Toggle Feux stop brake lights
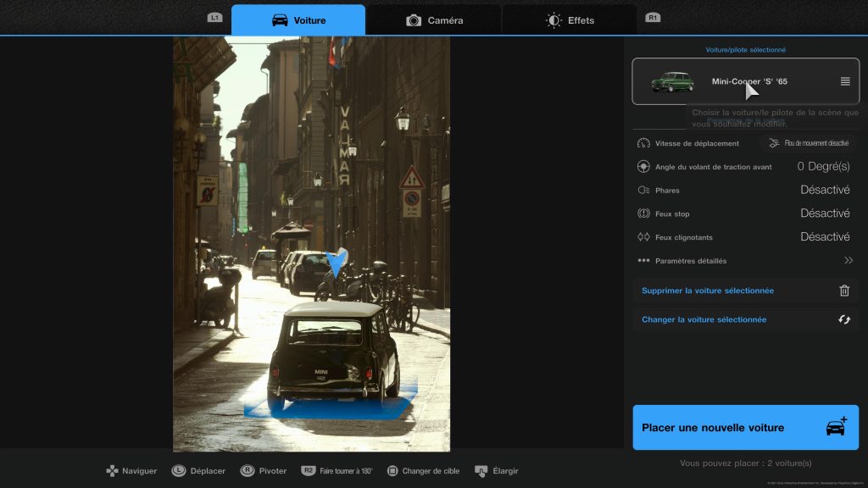868x488 pixels. click(825, 213)
